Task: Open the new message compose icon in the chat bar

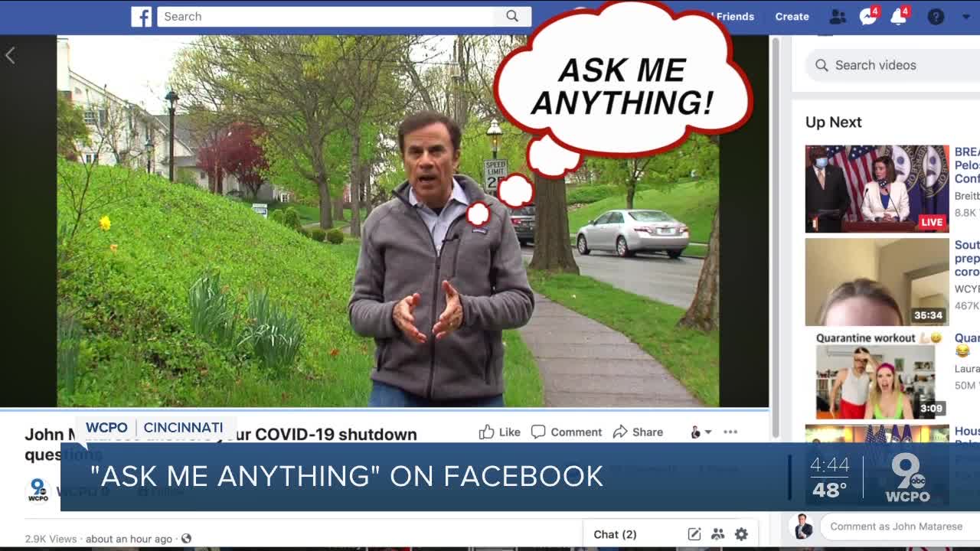Action: click(694, 534)
